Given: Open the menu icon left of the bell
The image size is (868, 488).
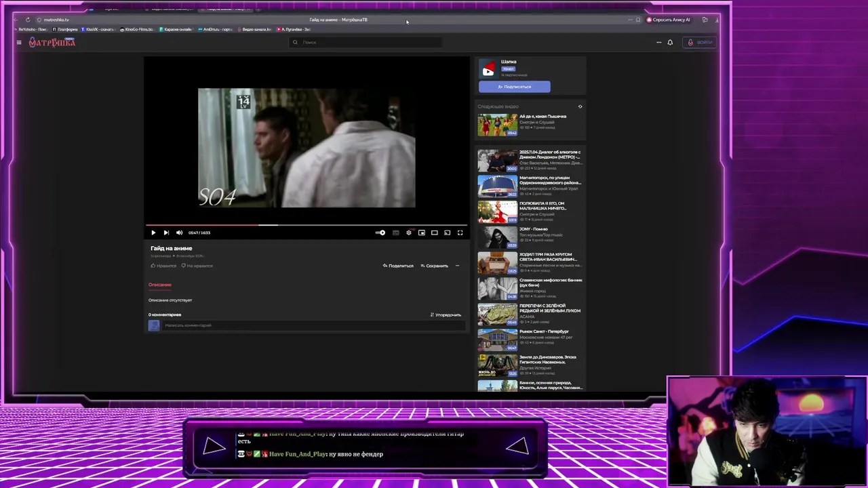Looking at the screenshot, I should pyautogui.click(x=658, y=42).
